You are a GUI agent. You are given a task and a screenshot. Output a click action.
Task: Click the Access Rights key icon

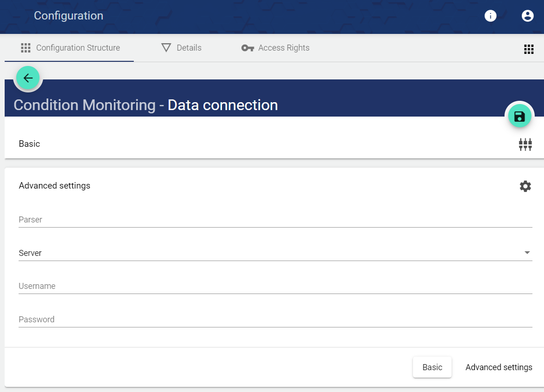coord(248,48)
